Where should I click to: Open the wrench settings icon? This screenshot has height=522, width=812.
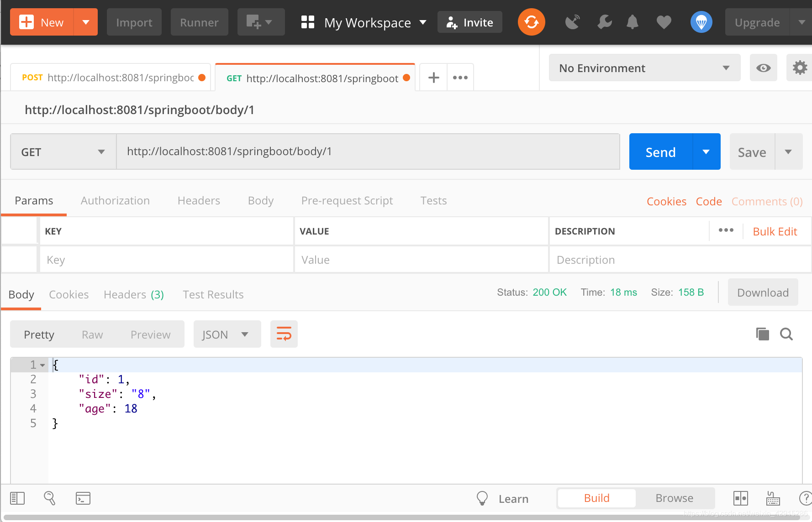tap(604, 22)
